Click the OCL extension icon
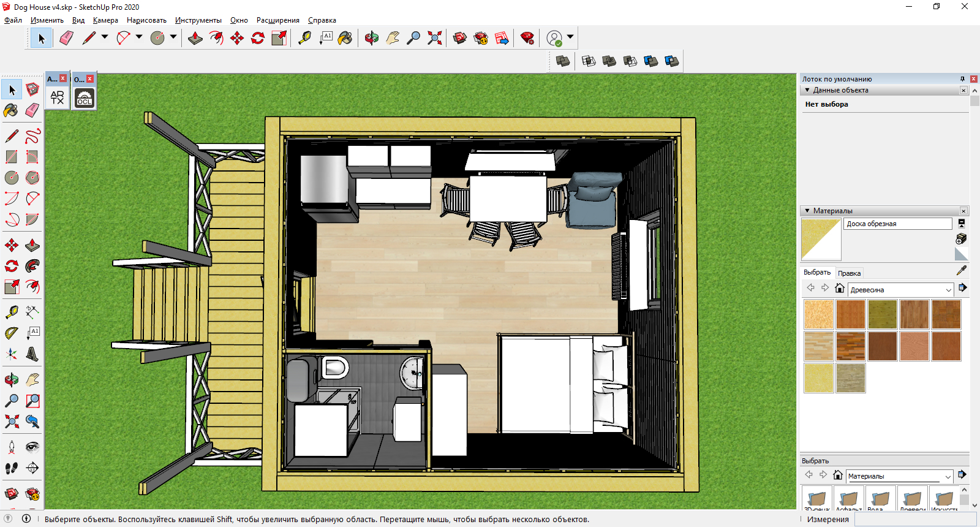This screenshot has height=527, width=980. click(85, 98)
